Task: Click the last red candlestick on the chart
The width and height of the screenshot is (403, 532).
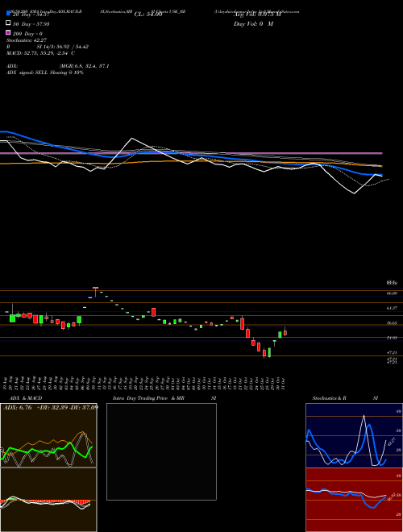Action: [285, 332]
